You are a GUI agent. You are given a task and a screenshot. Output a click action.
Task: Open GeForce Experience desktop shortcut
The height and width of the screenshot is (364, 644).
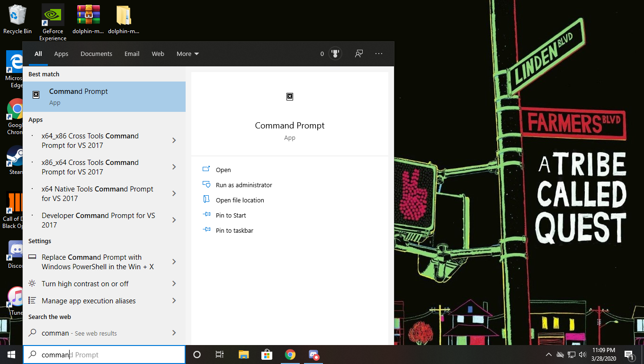coord(53,22)
